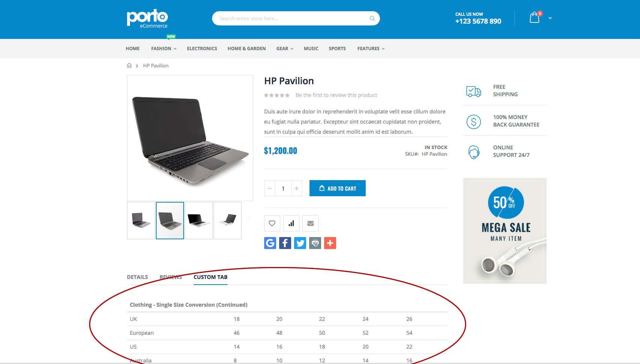This screenshot has height=364, width=640.
Task: Add product to wishlist via heart icon
Action: point(272,223)
